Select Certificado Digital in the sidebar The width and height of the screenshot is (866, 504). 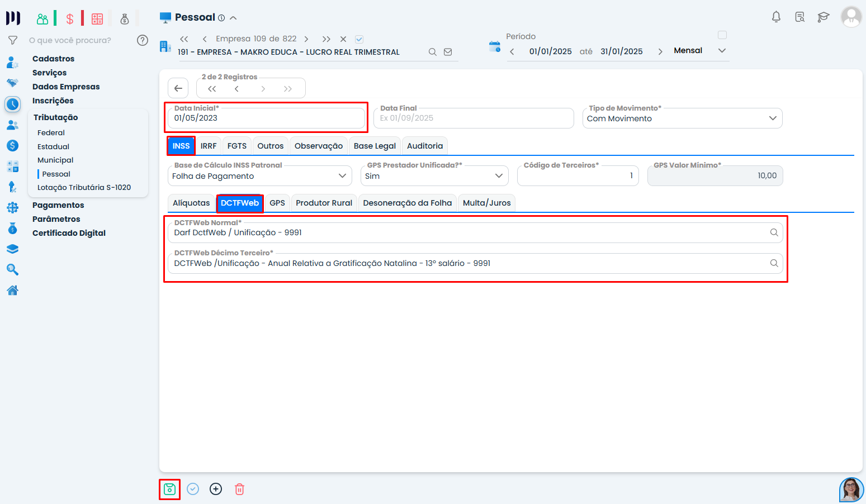tap(69, 233)
